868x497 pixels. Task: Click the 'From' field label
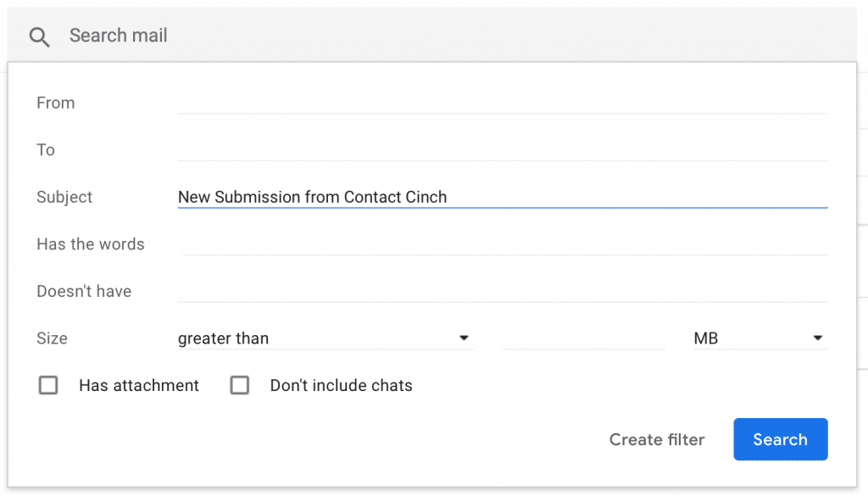(56, 103)
